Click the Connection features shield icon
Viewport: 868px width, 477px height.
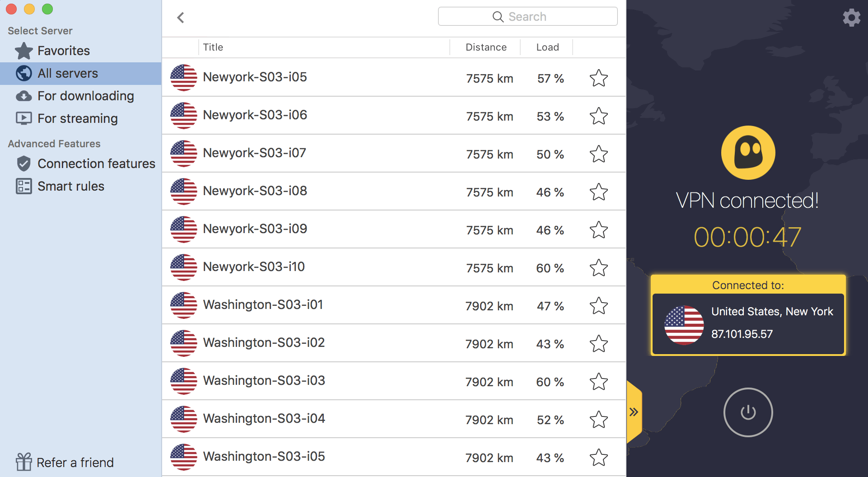23,164
